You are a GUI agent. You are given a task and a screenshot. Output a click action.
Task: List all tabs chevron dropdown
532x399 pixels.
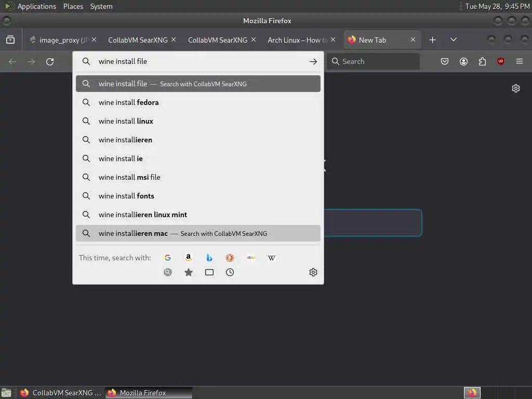point(453,39)
